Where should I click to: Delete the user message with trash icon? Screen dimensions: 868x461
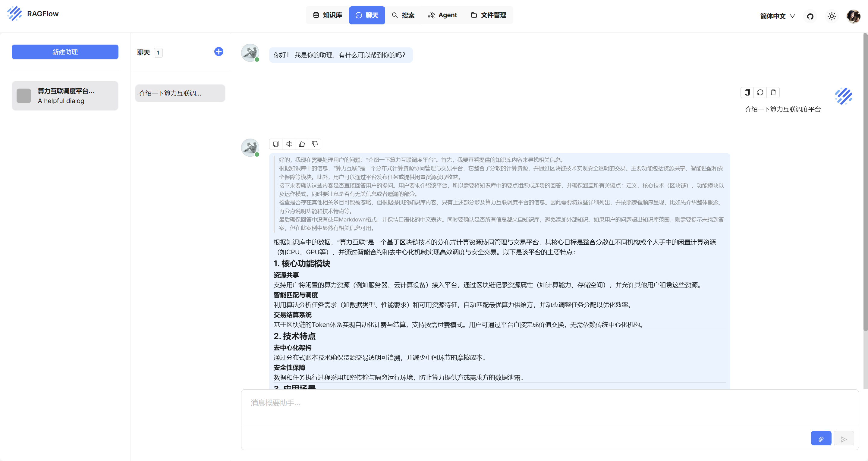pos(773,92)
